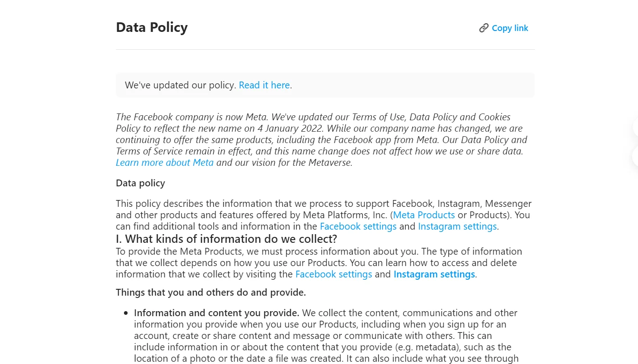Image resolution: width=638 pixels, height=364 pixels.
Task: Open the "Meta Products" link
Action: tap(423, 215)
